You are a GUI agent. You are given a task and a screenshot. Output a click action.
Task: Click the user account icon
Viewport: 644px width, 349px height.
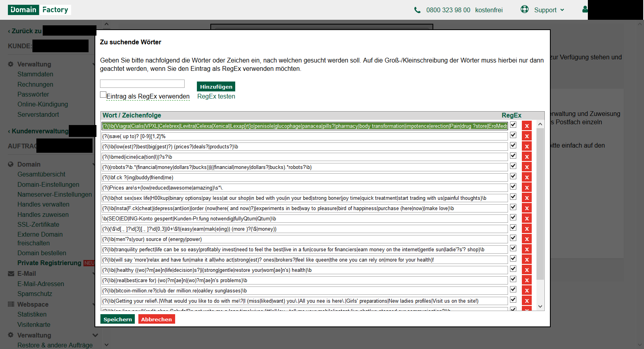pyautogui.click(x=585, y=9)
